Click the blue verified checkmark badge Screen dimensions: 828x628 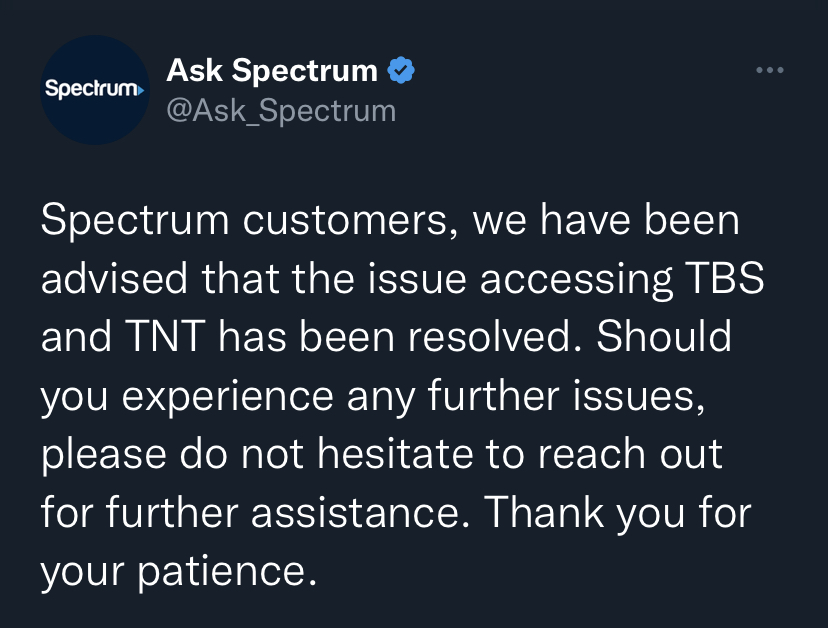click(401, 70)
